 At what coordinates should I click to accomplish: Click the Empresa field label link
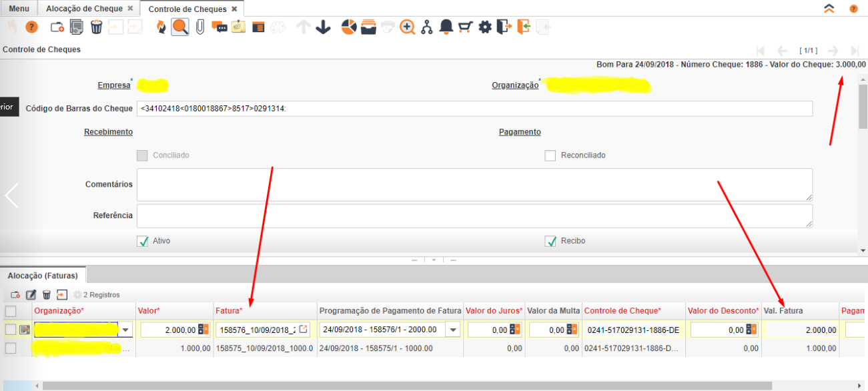click(113, 85)
